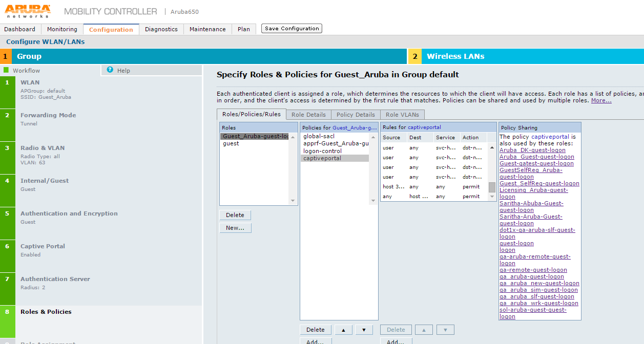Open the Guest_SelfReg-guest-logon role link
This screenshot has height=344, width=644.
click(539, 183)
